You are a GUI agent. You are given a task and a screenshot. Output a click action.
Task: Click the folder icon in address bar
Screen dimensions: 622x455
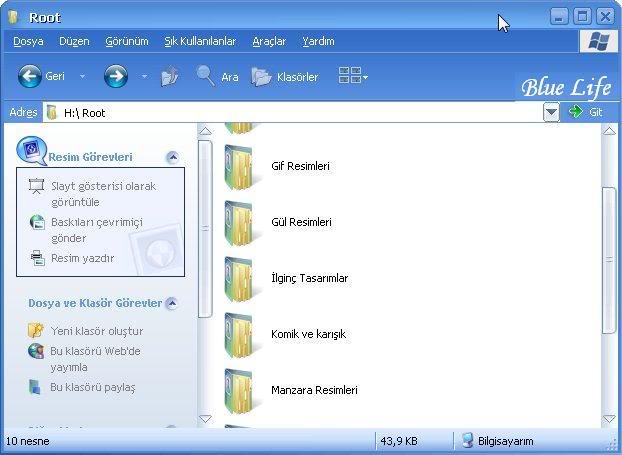pos(52,113)
